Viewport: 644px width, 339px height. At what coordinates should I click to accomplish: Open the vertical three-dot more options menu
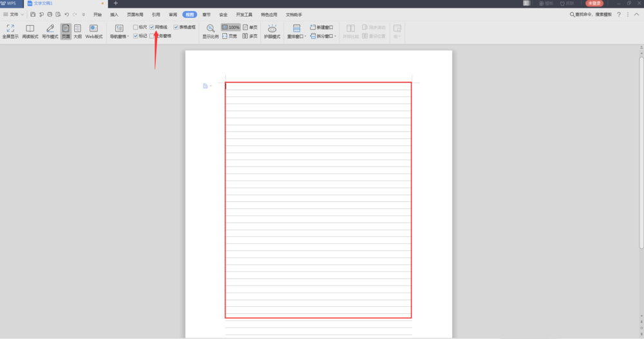point(627,14)
